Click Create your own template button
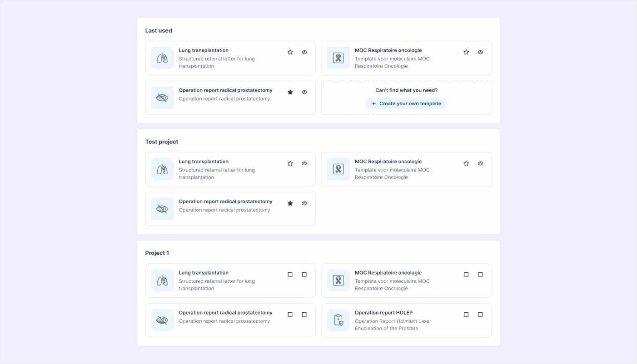Image resolution: width=637 pixels, height=364 pixels. 406,103
